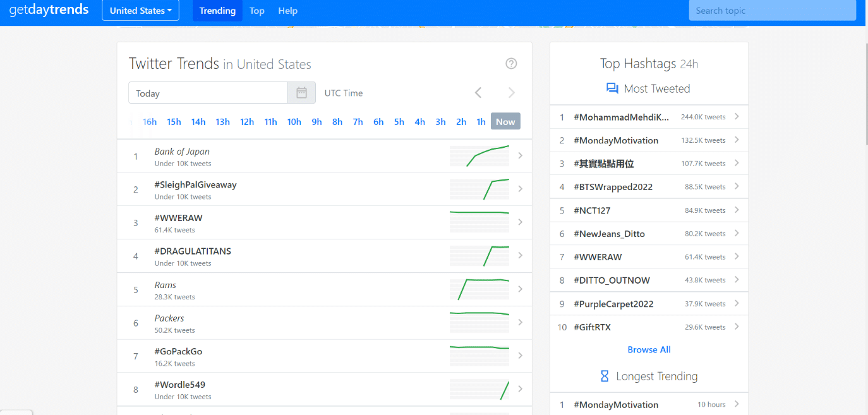
Task: View Bank of Japan trend graph
Action: (x=479, y=156)
